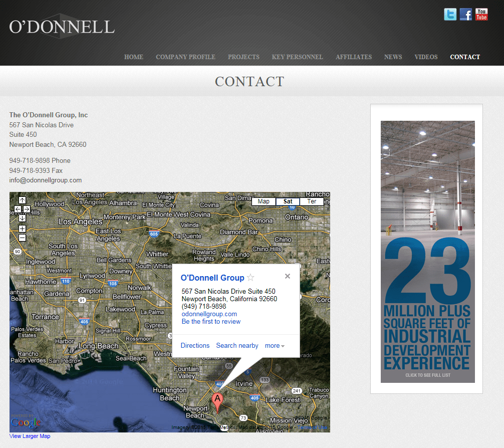Enable Map view mode
This screenshot has height=448, width=504.
click(x=263, y=201)
